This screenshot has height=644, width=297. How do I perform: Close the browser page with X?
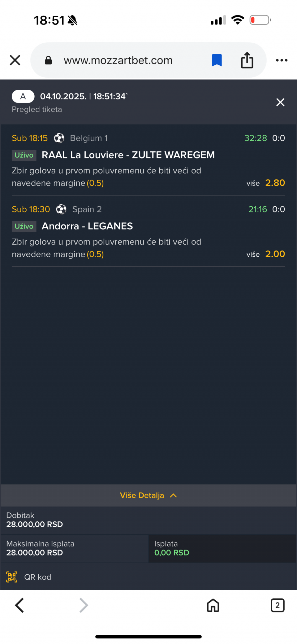click(x=15, y=60)
